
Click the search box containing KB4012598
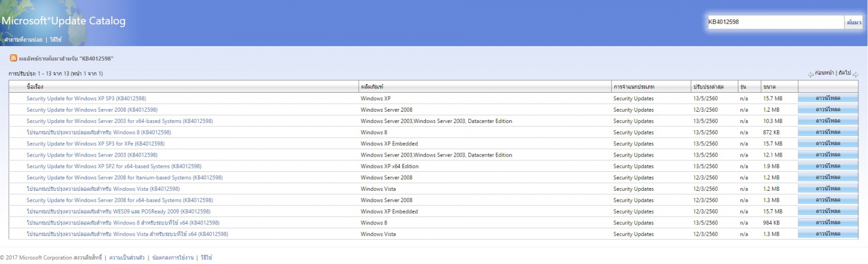[x=775, y=22]
